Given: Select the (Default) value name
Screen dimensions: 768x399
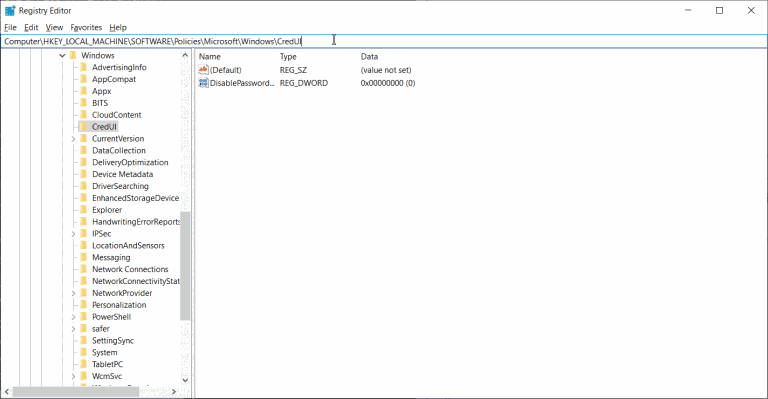Looking at the screenshot, I should [225, 70].
